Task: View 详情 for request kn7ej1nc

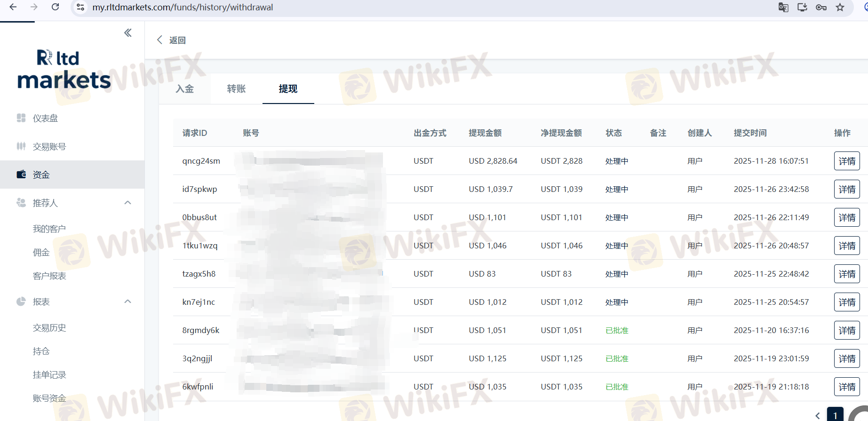Action: (x=847, y=302)
